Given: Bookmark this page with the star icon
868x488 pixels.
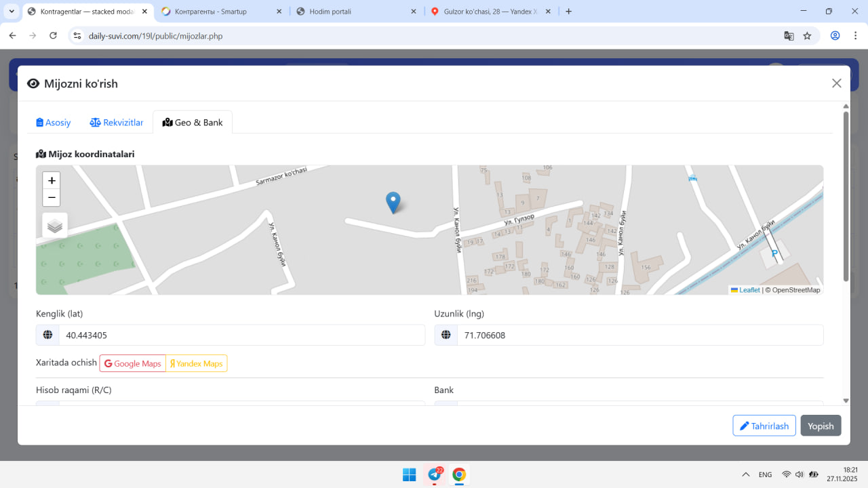Looking at the screenshot, I should point(807,36).
